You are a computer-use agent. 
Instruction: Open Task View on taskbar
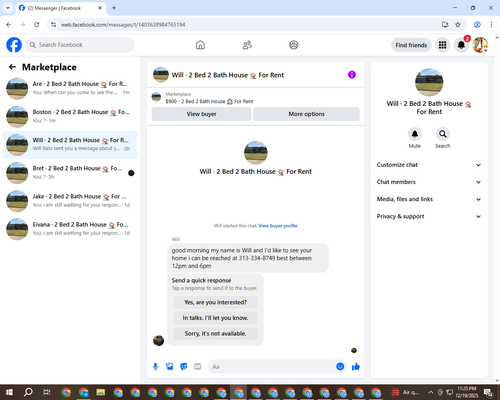coord(47,392)
